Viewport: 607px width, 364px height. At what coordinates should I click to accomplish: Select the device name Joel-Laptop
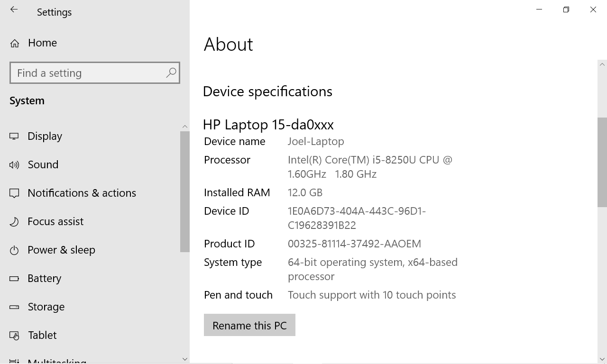click(x=316, y=141)
